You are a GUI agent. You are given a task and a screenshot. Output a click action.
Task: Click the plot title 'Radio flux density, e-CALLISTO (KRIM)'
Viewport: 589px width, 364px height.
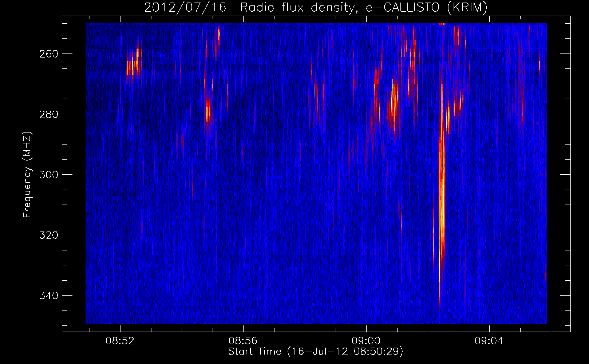pyautogui.click(x=364, y=7)
